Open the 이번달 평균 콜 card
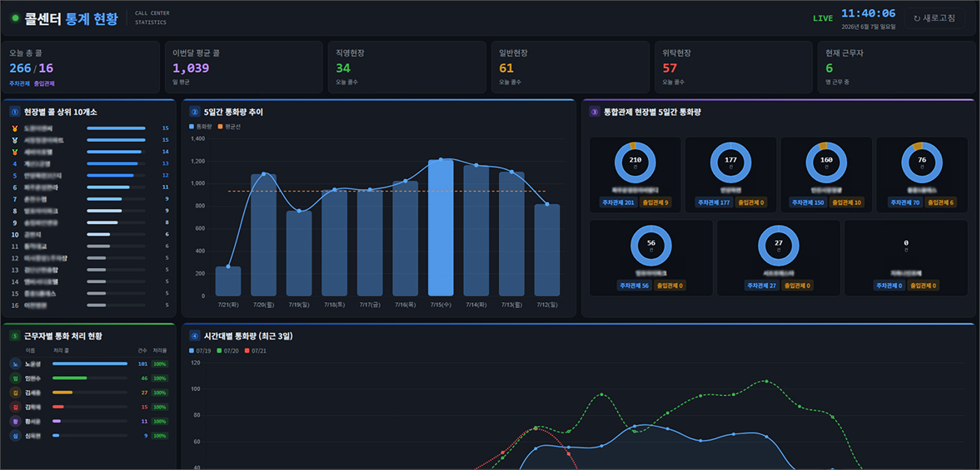The height and width of the screenshot is (470, 980). pos(243,67)
